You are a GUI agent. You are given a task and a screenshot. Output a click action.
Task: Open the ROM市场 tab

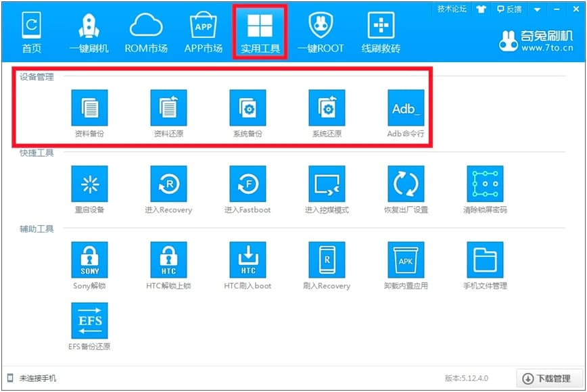[x=146, y=32]
